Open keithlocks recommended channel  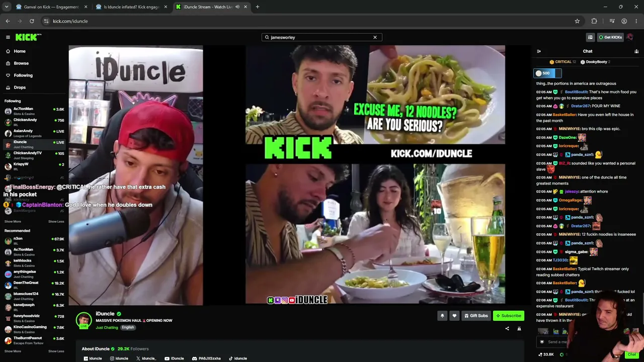[x=34, y=262]
